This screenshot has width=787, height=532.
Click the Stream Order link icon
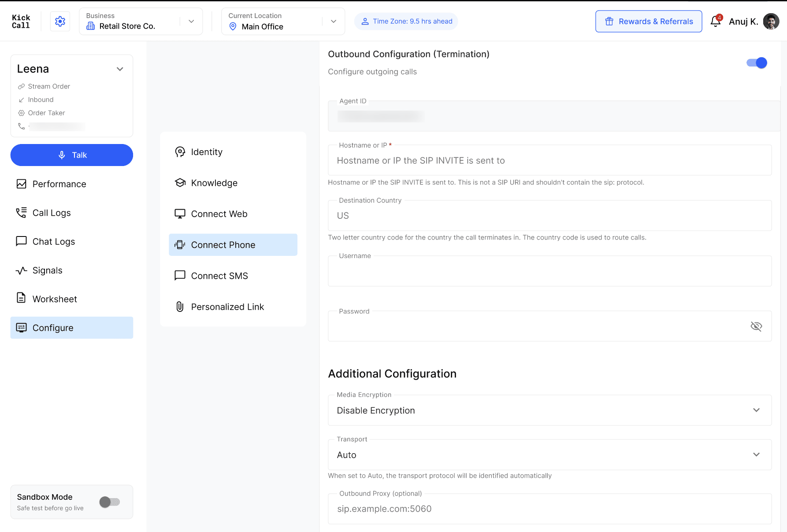tap(21, 86)
